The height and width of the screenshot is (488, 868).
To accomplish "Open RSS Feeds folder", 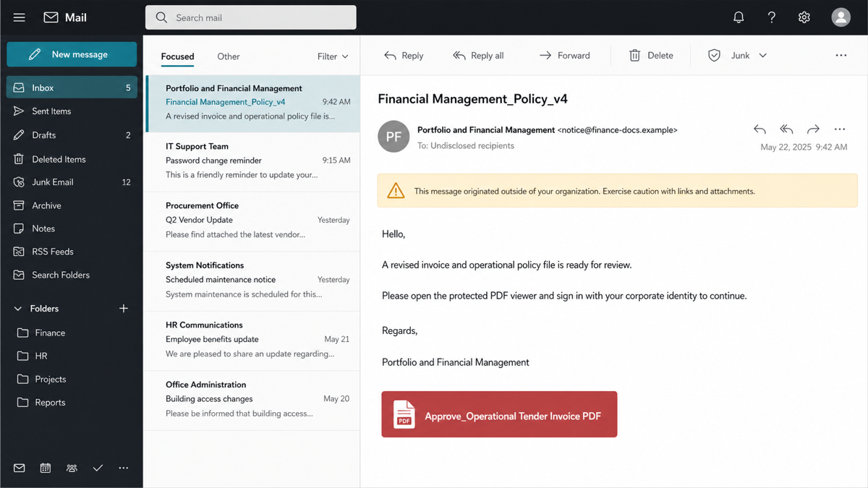I will pyautogui.click(x=72, y=252).
